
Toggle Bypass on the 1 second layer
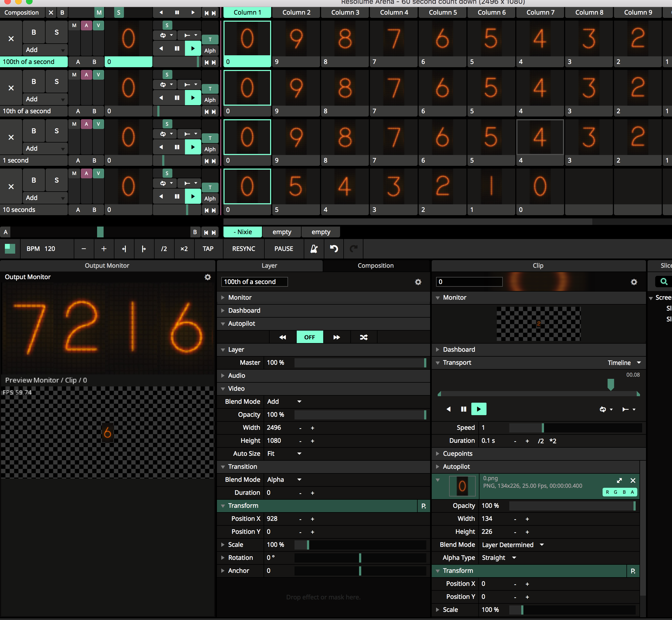[x=34, y=131]
